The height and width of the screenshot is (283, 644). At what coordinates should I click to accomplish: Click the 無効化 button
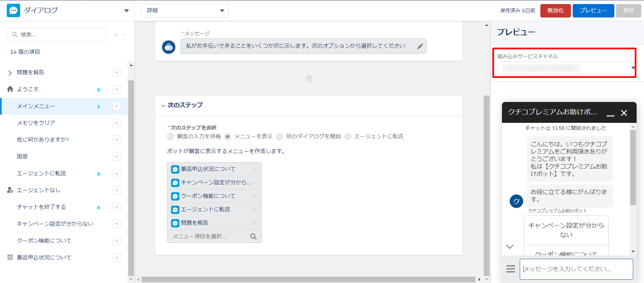tap(555, 11)
